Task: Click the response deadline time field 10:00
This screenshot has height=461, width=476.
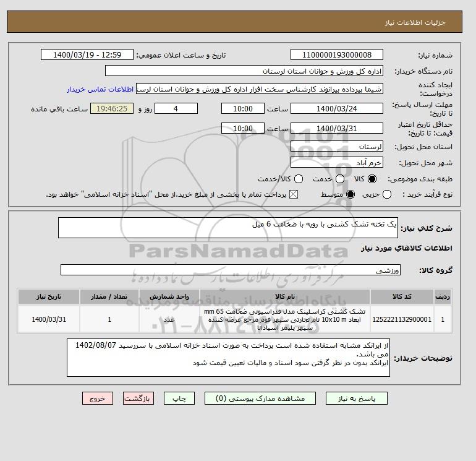Action: (243, 108)
